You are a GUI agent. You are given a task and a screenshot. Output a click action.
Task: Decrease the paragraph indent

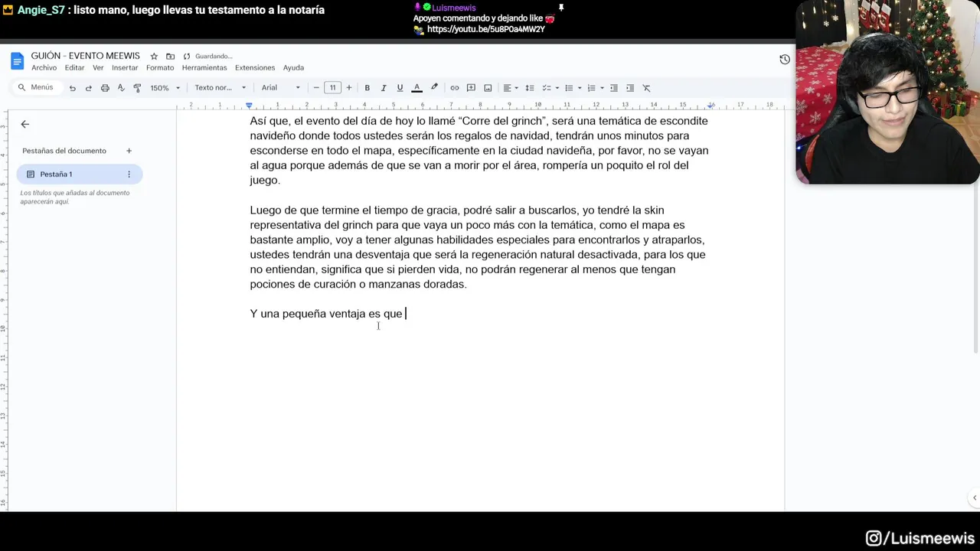(613, 88)
